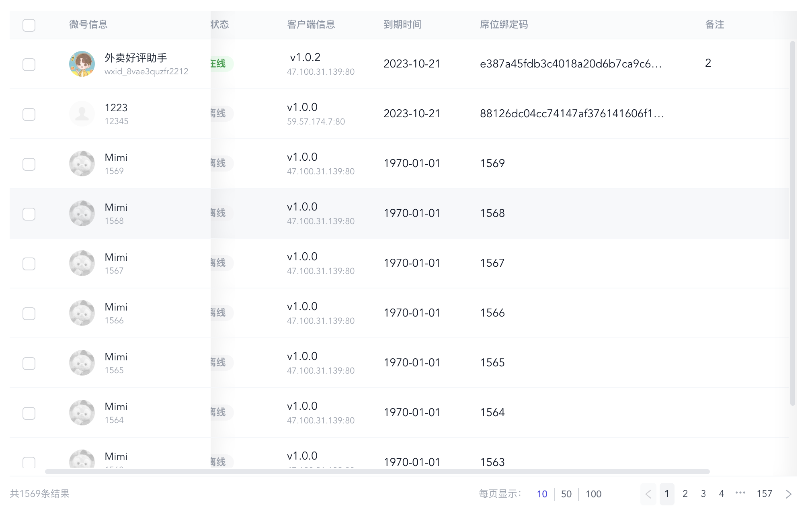The width and height of the screenshot is (812, 511).
Task: Click the next page arrow
Action: tap(788, 494)
